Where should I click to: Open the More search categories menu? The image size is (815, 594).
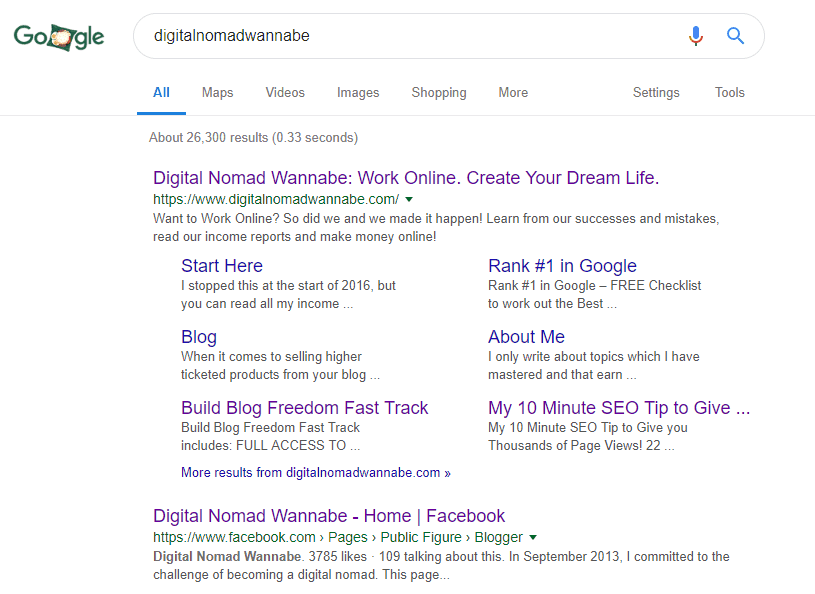point(513,92)
